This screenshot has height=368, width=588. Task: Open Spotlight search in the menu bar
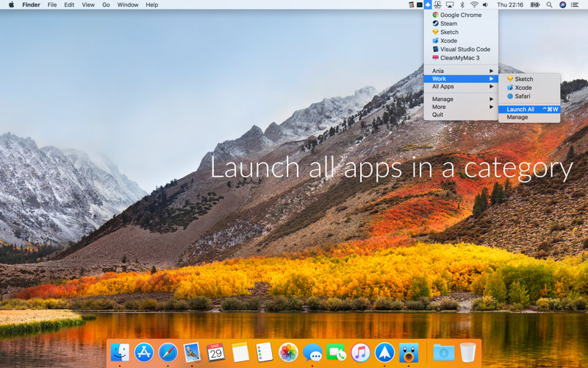(549, 4)
